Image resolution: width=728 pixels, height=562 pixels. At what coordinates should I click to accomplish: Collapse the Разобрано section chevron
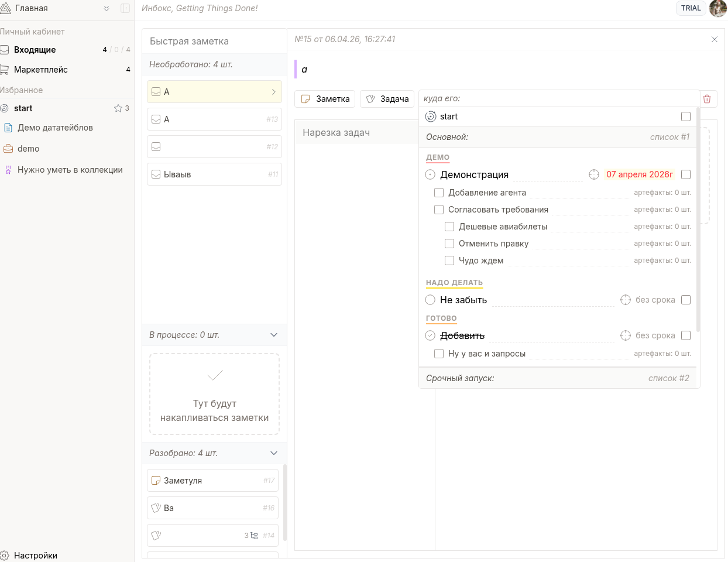(x=274, y=453)
